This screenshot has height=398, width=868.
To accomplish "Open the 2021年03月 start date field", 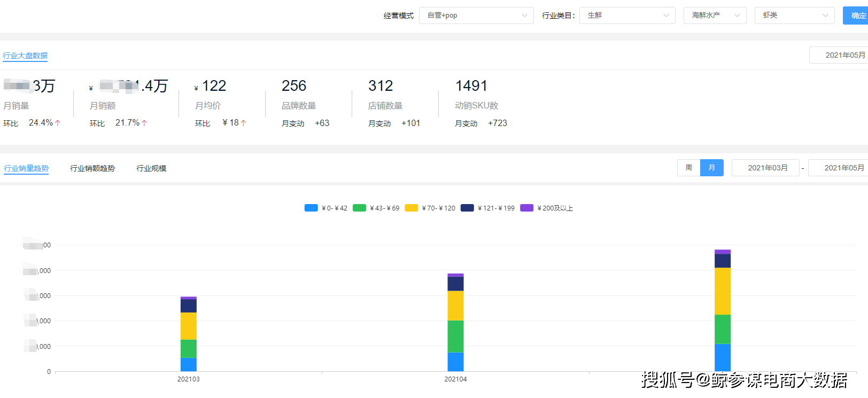I will point(765,168).
